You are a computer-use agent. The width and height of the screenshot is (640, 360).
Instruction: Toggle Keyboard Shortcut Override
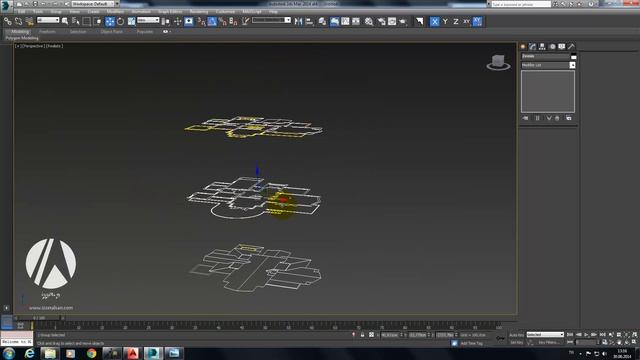189,21
